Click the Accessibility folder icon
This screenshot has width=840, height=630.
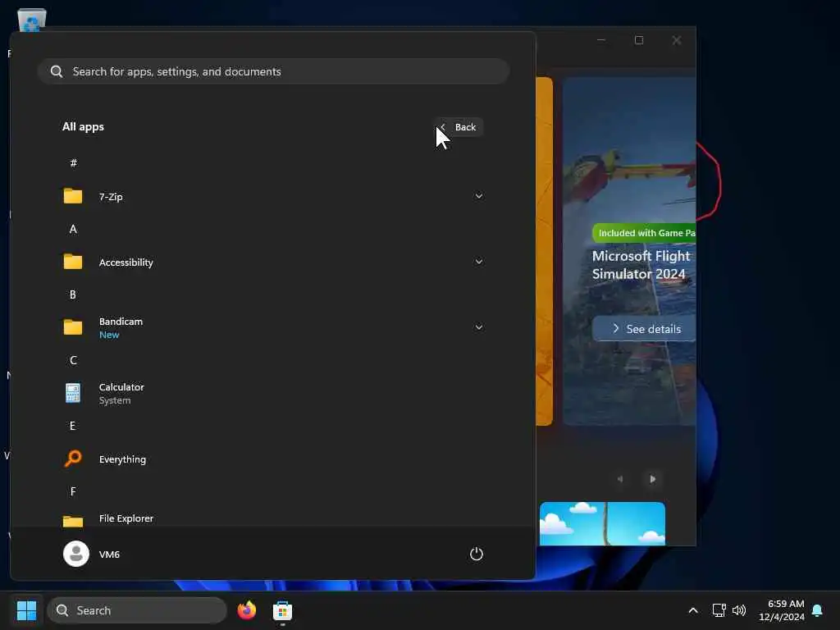pyautogui.click(x=73, y=262)
